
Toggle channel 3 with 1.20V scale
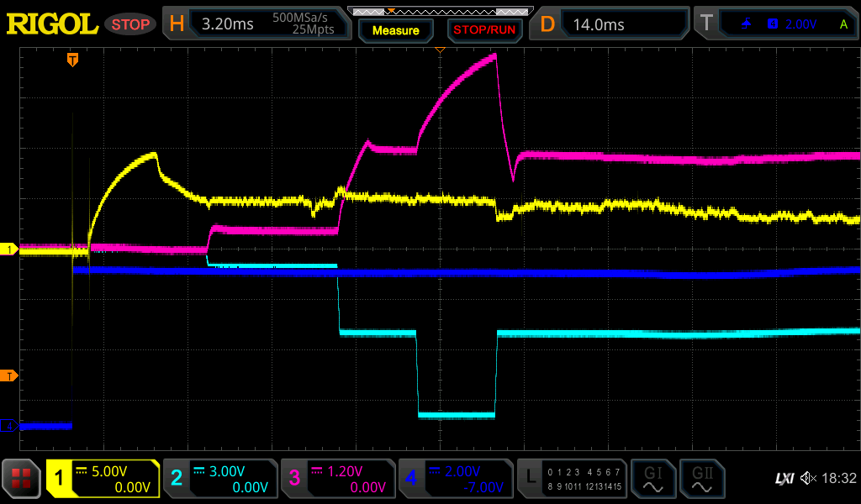point(337,479)
